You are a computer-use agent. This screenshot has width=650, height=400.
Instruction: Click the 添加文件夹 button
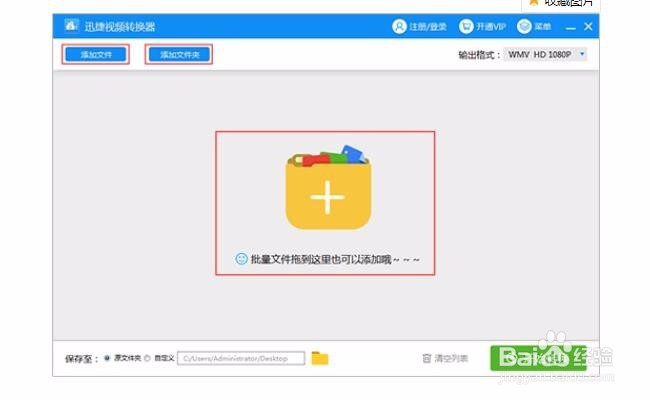pyautogui.click(x=179, y=54)
